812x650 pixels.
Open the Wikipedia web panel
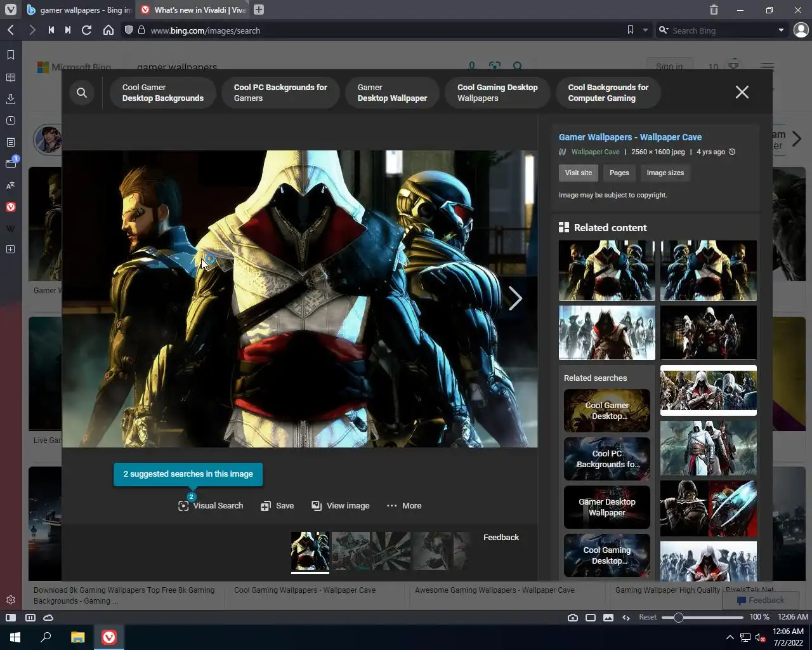[11, 229]
